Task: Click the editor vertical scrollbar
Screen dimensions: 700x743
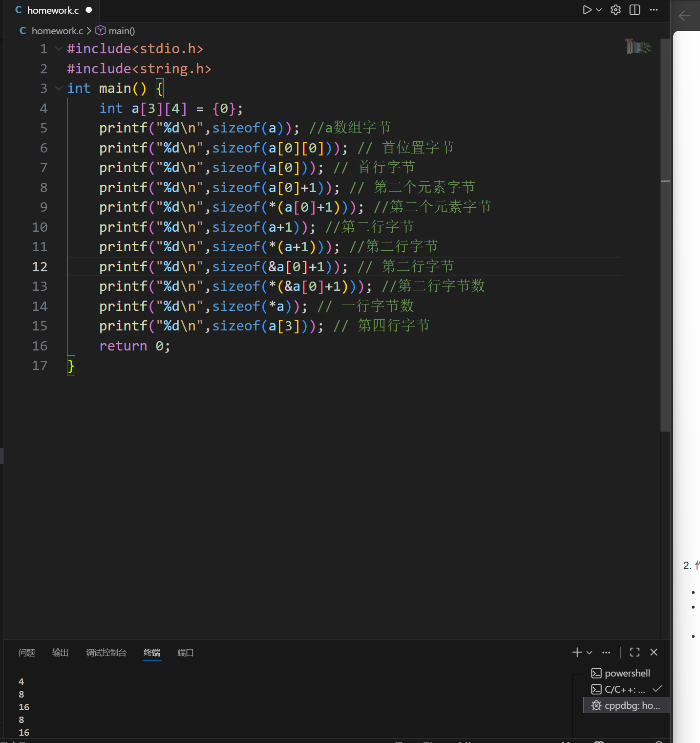Action: click(x=665, y=235)
